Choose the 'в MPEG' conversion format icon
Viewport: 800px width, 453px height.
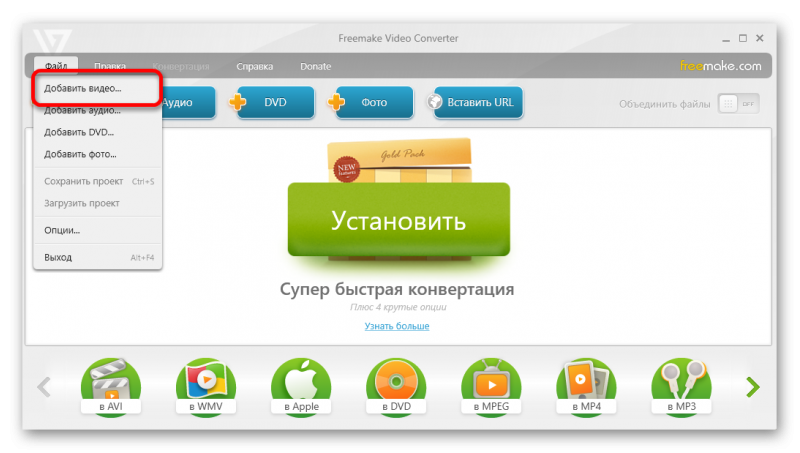491,388
